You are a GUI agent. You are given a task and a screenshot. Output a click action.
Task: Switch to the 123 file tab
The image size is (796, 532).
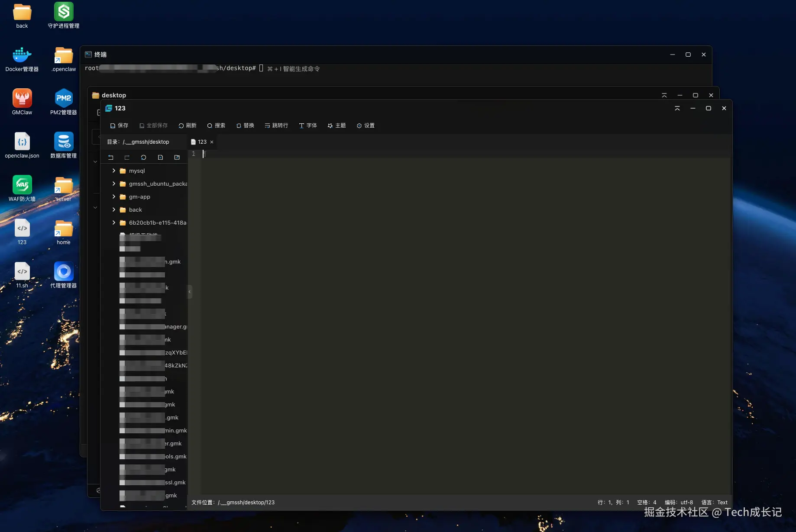pos(202,142)
